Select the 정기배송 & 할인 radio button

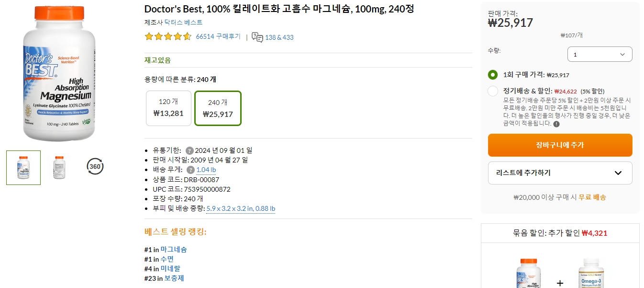[492, 91]
